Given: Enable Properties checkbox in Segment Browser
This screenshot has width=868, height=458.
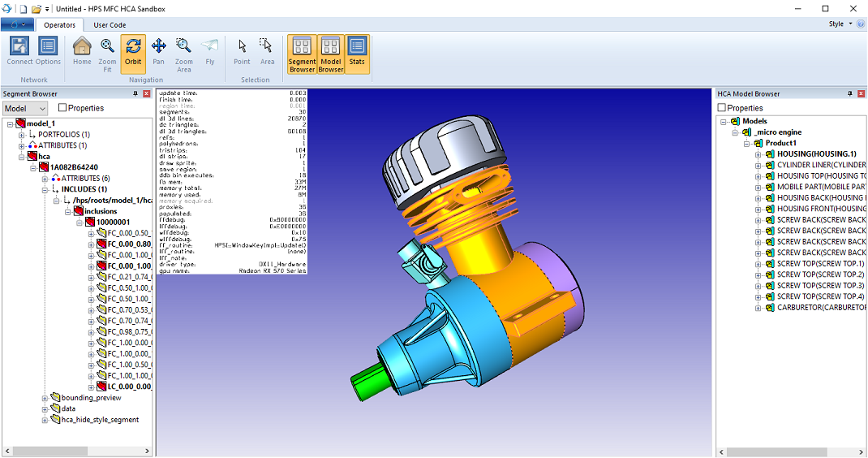Looking at the screenshot, I should [x=62, y=108].
